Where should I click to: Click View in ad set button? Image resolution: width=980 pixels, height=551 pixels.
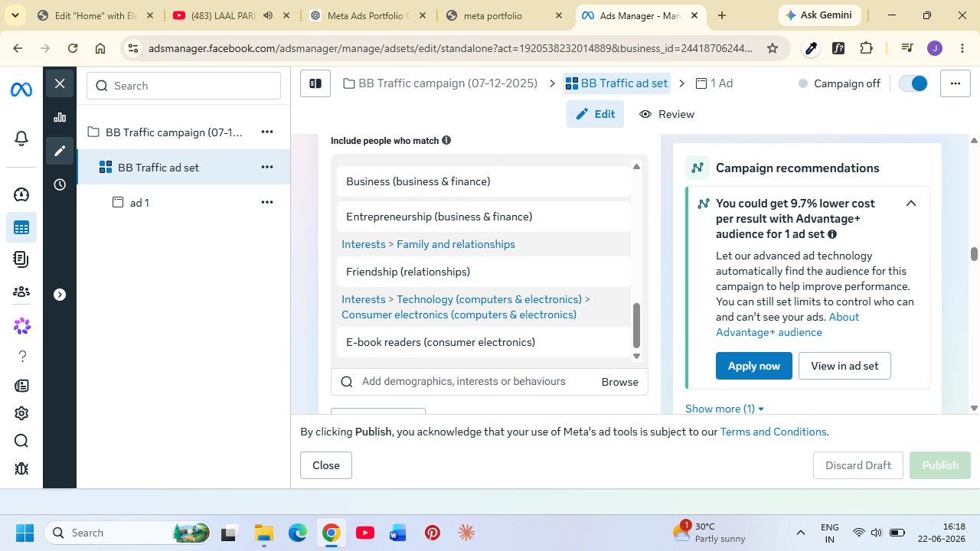(844, 366)
